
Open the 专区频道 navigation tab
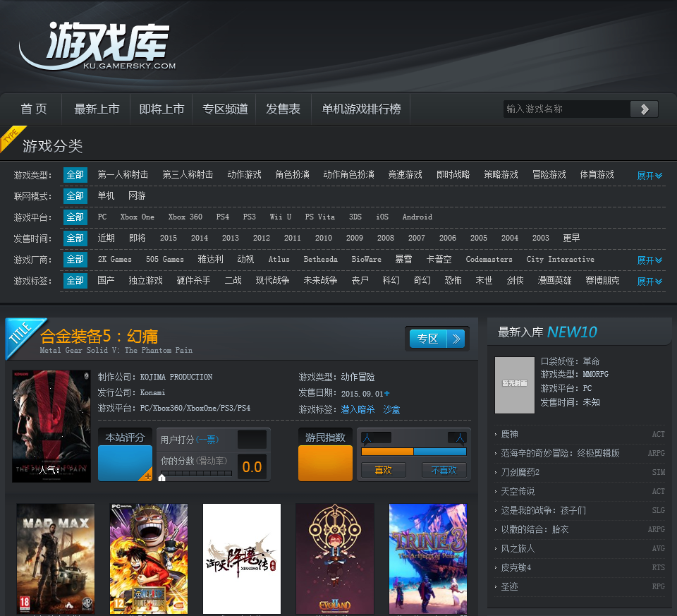point(225,109)
